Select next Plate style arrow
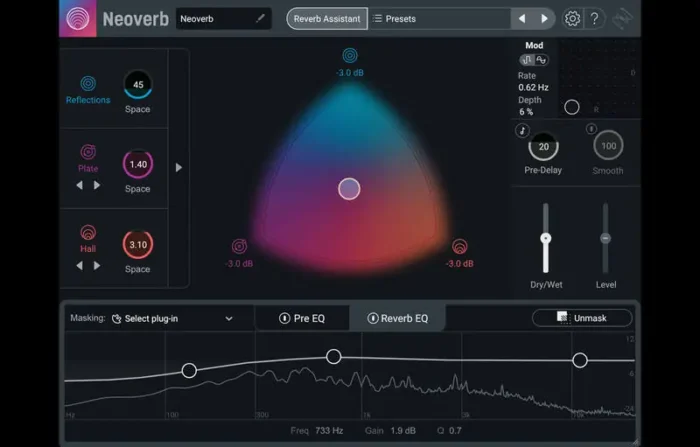Image resolution: width=700 pixels, height=447 pixels. click(97, 185)
